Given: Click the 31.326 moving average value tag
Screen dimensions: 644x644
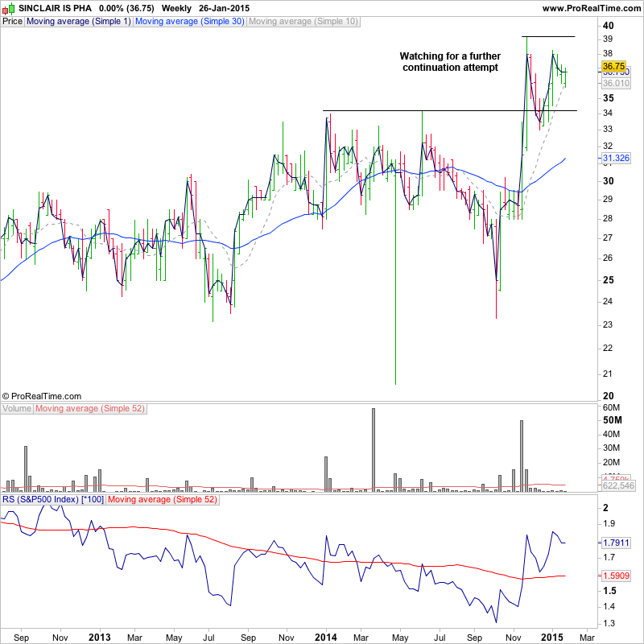Looking at the screenshot, I should pyautogui.click(x=616, y=158).
